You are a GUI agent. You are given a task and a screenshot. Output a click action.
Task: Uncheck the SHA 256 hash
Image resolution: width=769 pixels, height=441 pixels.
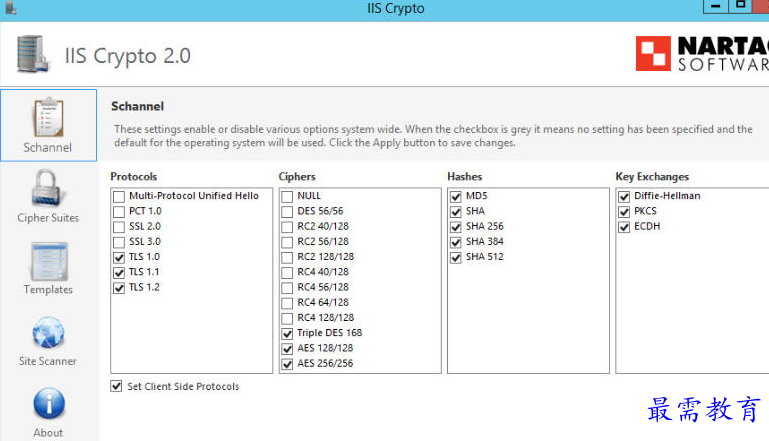pyautogui.click(x=456, y=227)
